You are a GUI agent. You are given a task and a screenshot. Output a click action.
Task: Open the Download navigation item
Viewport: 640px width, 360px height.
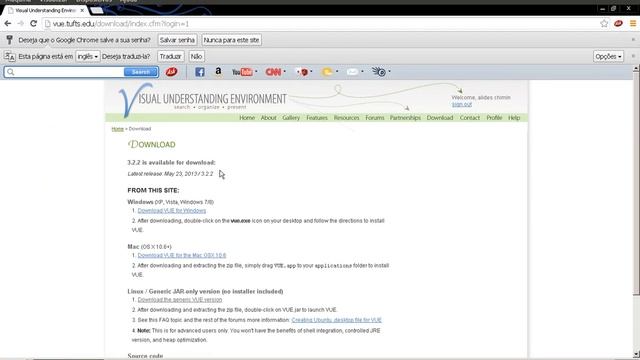tap(440, 118)
